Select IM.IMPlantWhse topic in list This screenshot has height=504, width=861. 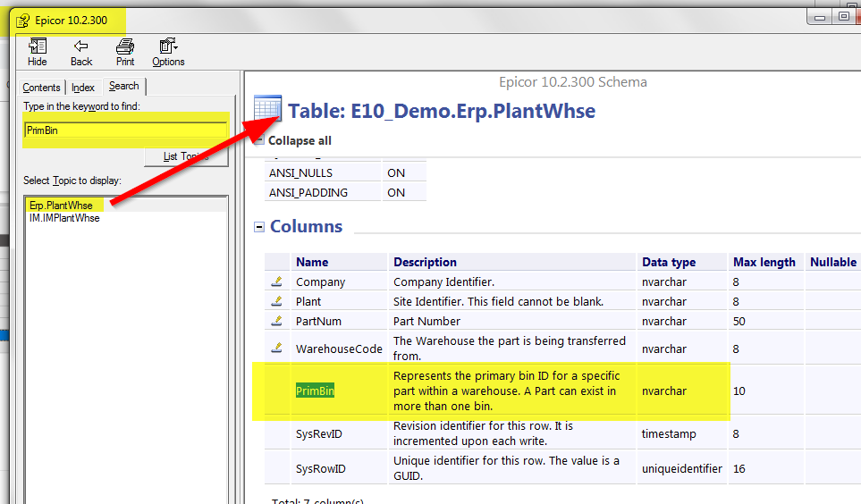[x=64, y=218]
